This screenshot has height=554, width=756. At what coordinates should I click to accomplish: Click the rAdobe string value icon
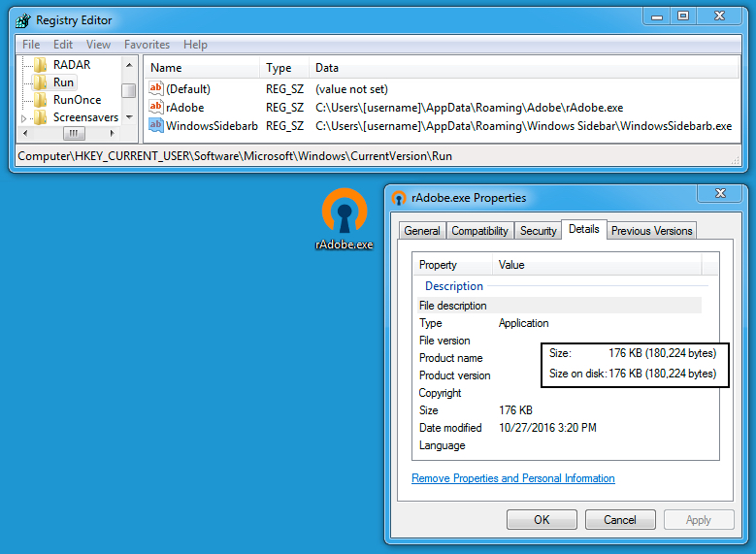(x=155, y=107)
